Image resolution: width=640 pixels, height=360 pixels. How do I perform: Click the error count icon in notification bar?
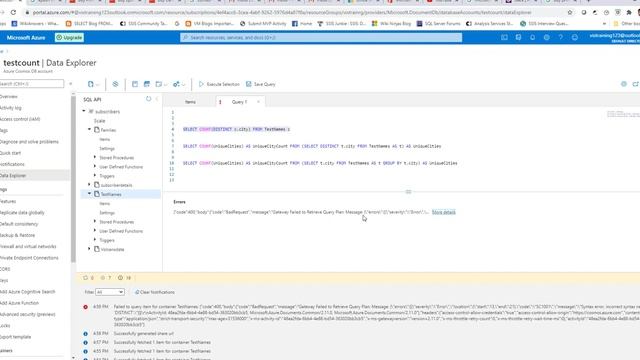coord(102,278)
